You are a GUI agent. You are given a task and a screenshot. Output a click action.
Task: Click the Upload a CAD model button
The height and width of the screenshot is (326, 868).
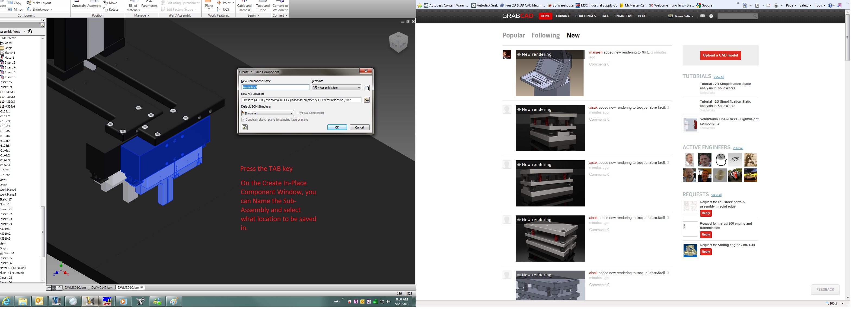coord(720,55)
